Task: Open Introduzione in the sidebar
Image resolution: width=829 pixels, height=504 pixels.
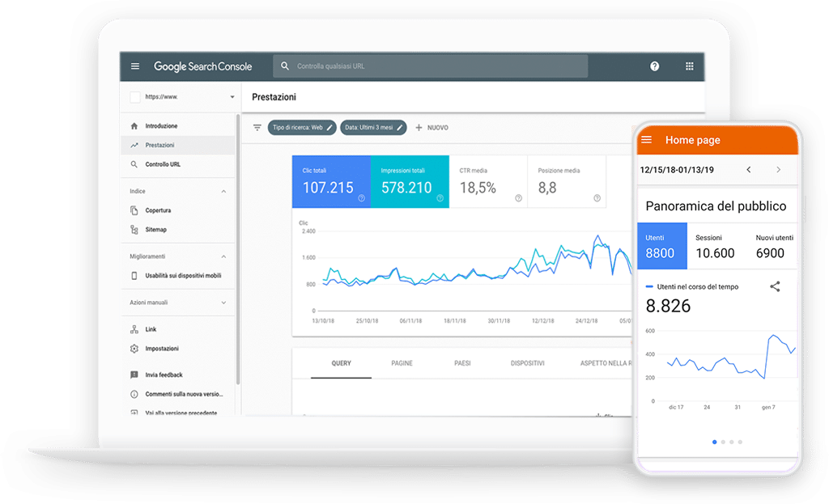Action: click(177, 125)
